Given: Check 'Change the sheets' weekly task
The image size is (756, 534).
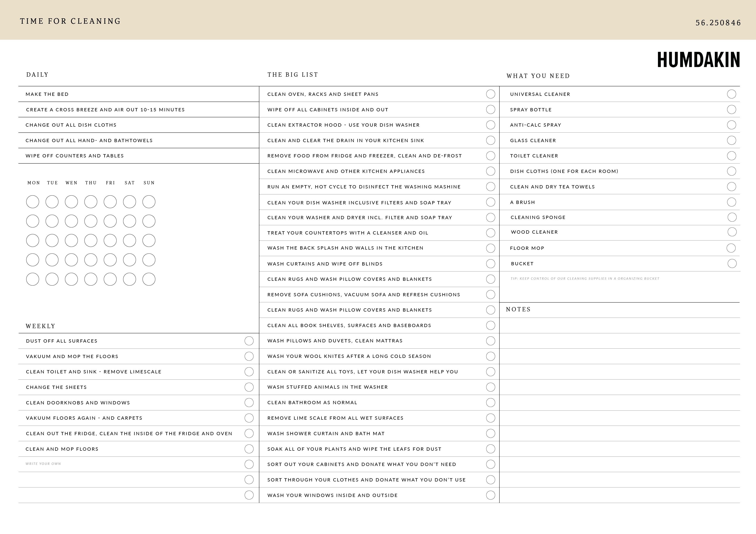Looking at the screenshot, I should pyautogui.click(x=249, y=387).
